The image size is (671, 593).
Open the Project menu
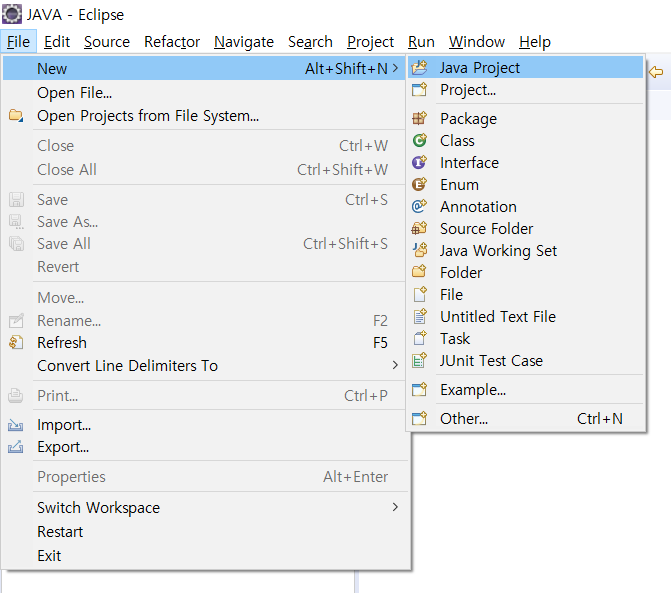pos(371,42)
